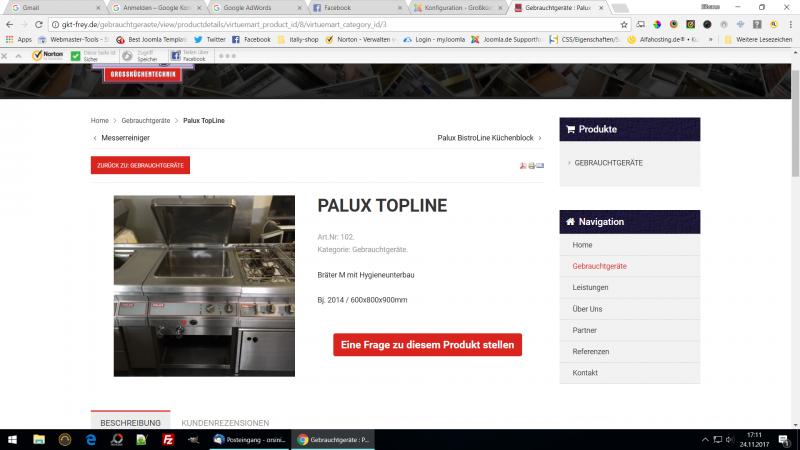Click the Palux TopLine product image
The image size is (800, 450).
pos(204,285)
